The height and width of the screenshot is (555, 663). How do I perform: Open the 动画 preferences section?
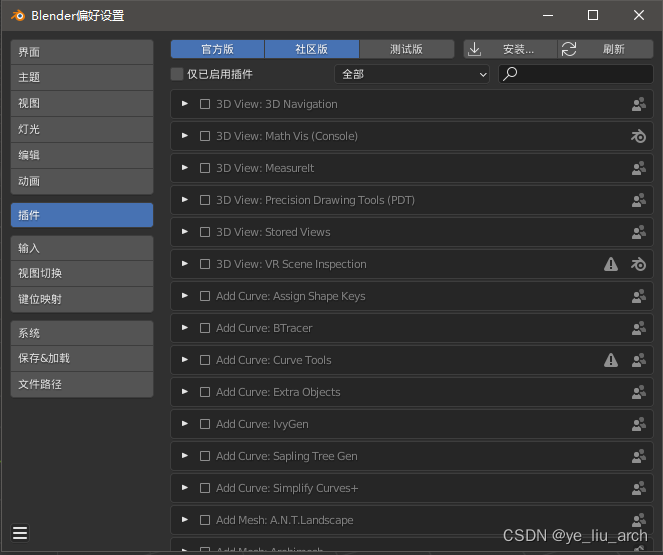pyautogui.click(x=82, y=181)
